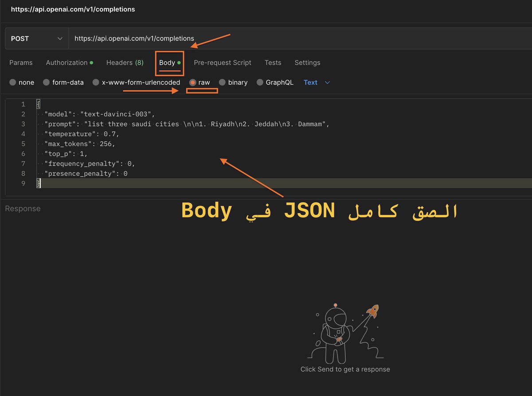This screenshot has height=396, width=532.
Task: Select the raw radio button
Action: 192,82
